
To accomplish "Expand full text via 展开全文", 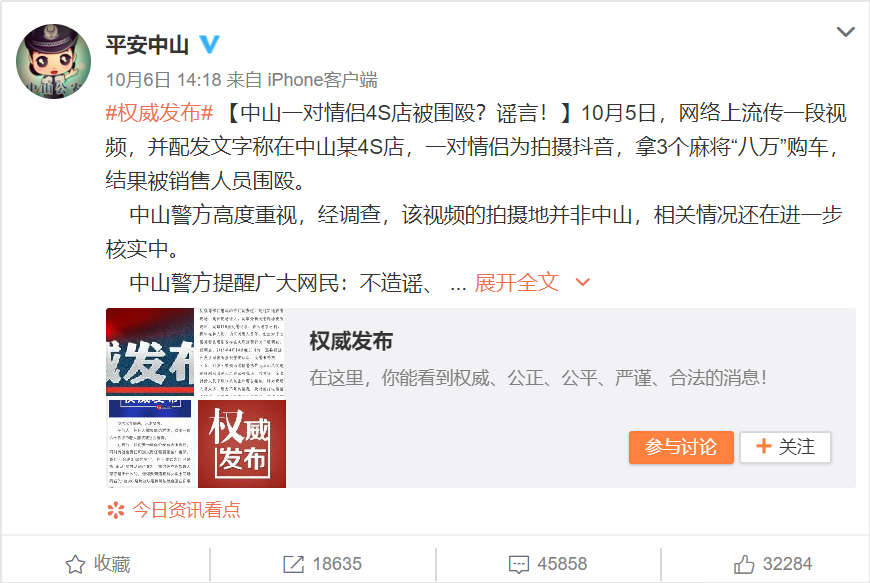I will (x=516, y=282).
